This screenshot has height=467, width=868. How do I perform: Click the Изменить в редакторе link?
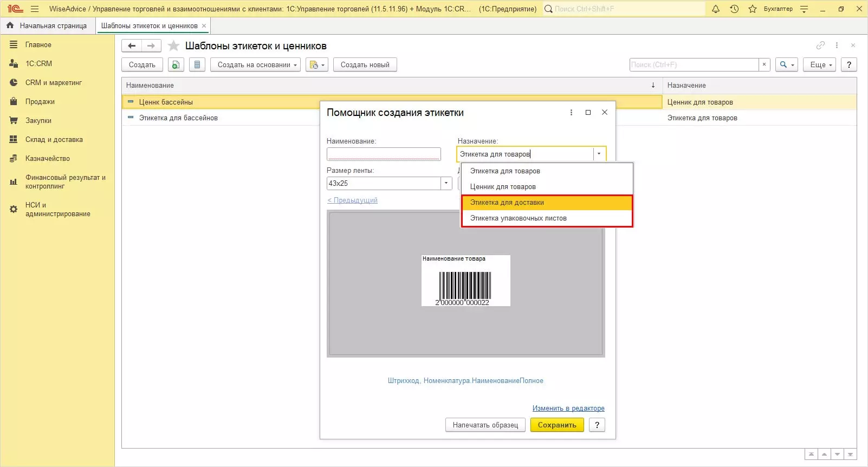tap(568, 408)
